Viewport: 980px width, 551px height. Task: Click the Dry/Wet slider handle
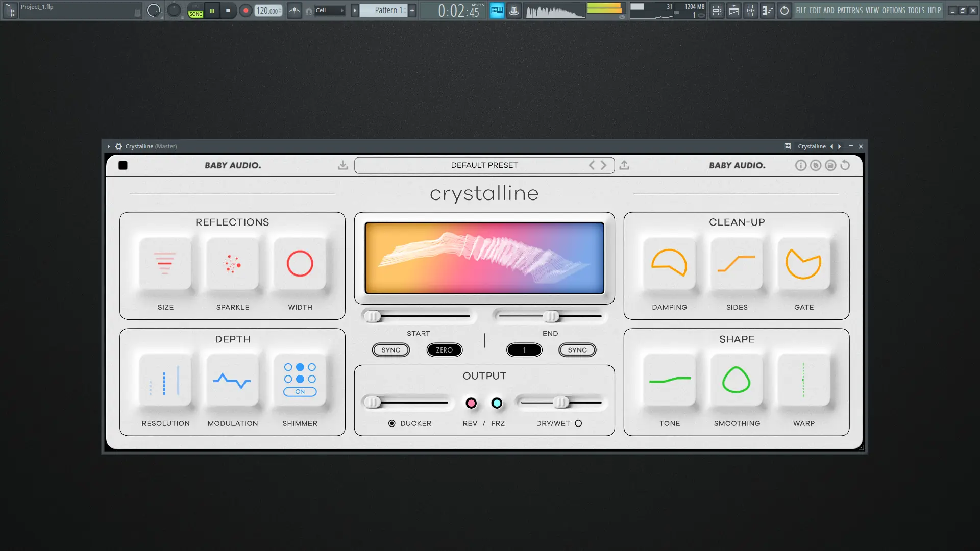click(561, 403)
